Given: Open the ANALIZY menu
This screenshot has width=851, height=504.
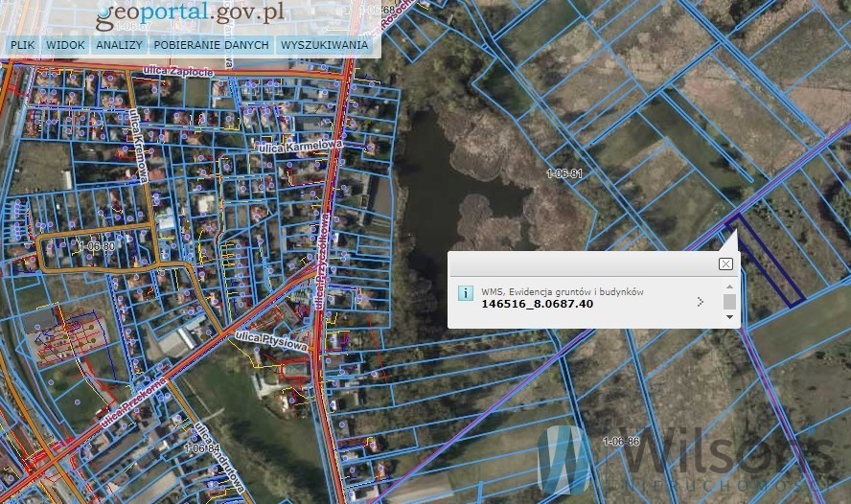Looking at the screenshot, I should pos(119,45).
